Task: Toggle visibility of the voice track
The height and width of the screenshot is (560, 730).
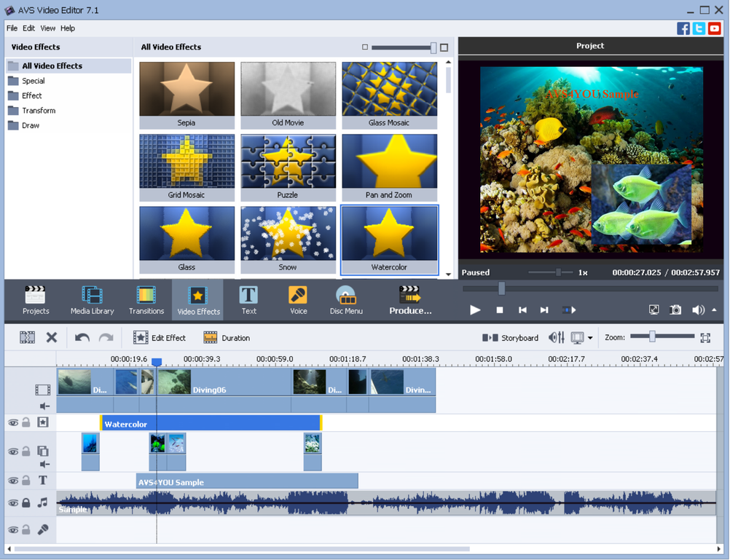Action: (x=13, y=529)
